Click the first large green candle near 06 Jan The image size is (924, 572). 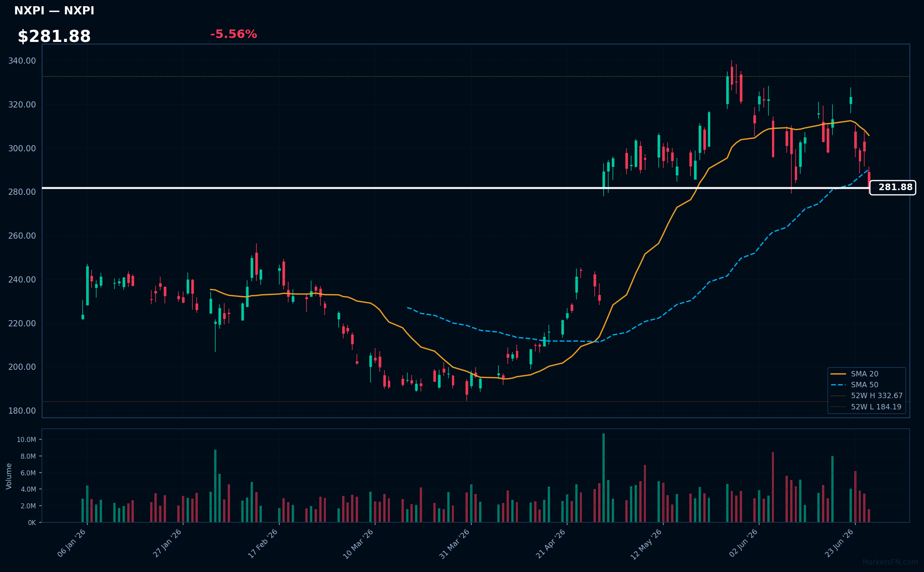(x=87, y=286)
